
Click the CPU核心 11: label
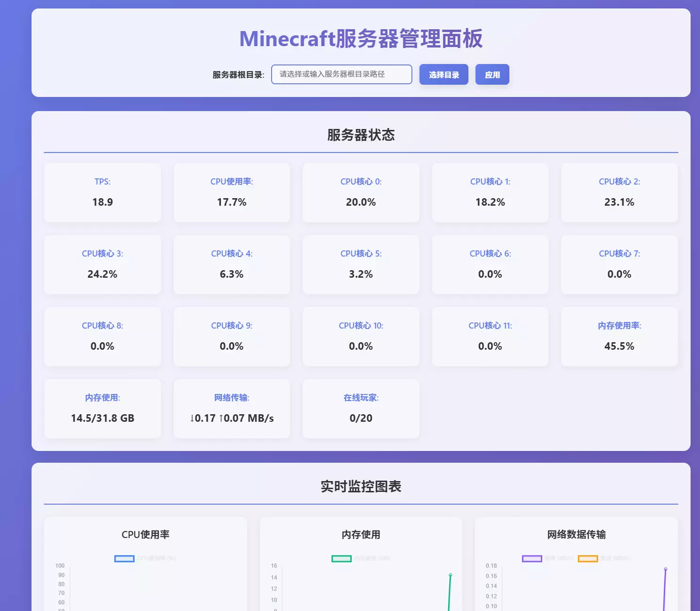coord(490,326)
